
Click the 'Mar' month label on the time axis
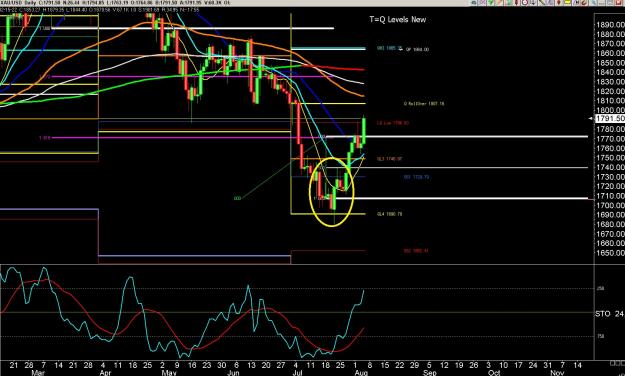pos(38,373)
